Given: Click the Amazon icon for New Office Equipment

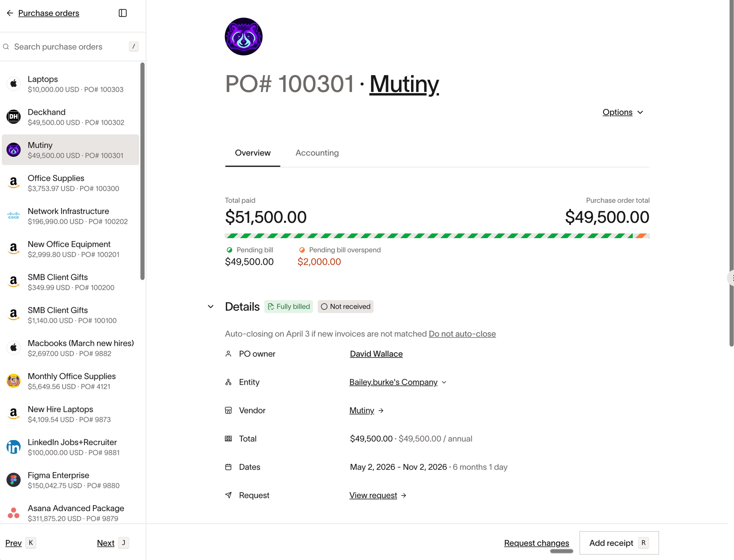Looking at the screenshot, I should (14, 249).
